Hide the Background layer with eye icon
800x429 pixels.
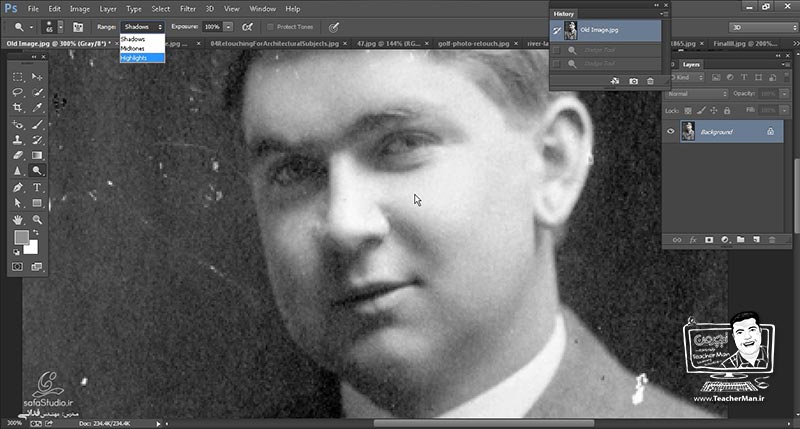tap(670, 132)
